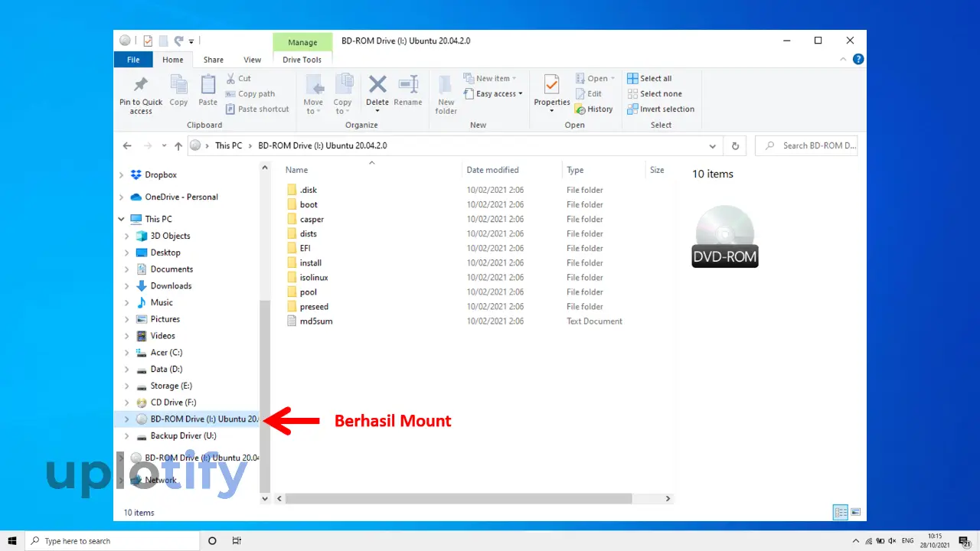Click the Rename icon
Screen dimensions: 980x551
click(x=408, y=84)
